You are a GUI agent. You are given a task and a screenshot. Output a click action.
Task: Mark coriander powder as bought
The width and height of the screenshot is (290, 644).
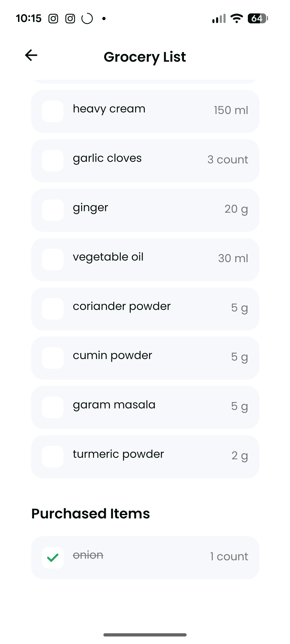tap(53, 309)
